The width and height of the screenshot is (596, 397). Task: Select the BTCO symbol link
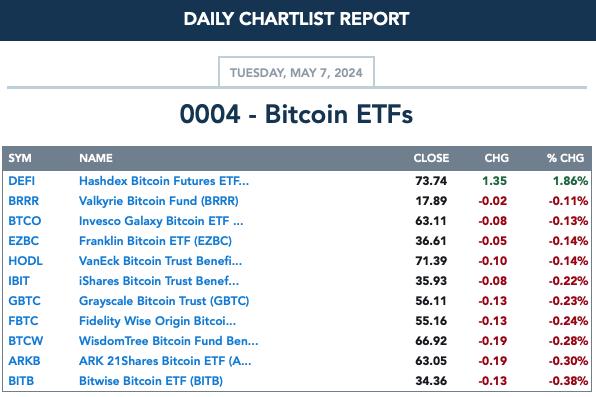25,221
